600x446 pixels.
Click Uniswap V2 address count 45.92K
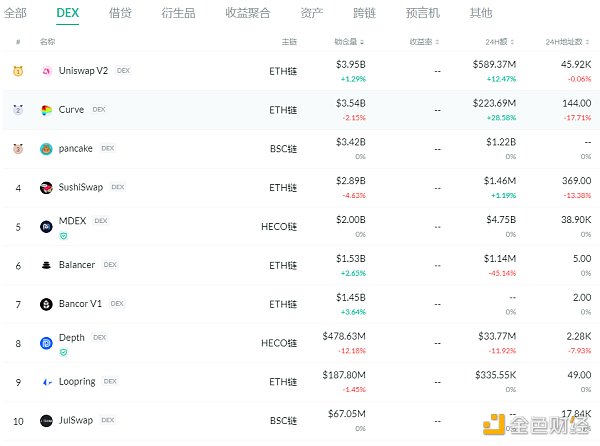point(576,64)
